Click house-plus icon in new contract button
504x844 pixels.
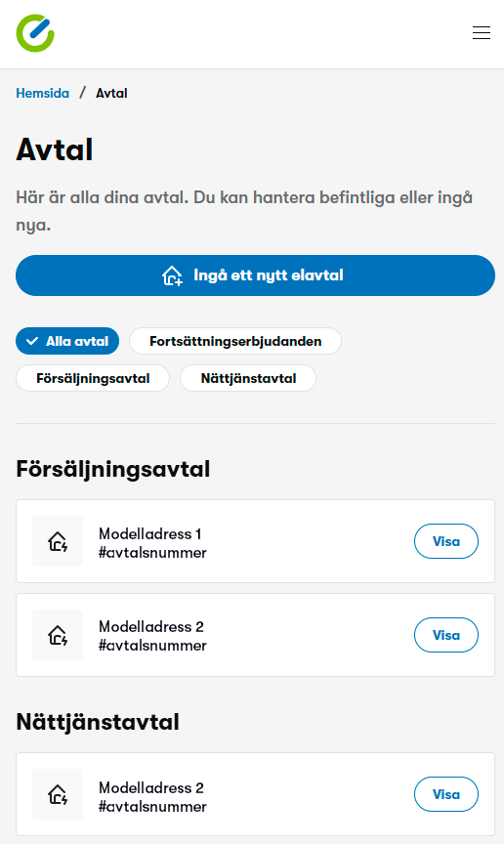(x=172, y=275)
